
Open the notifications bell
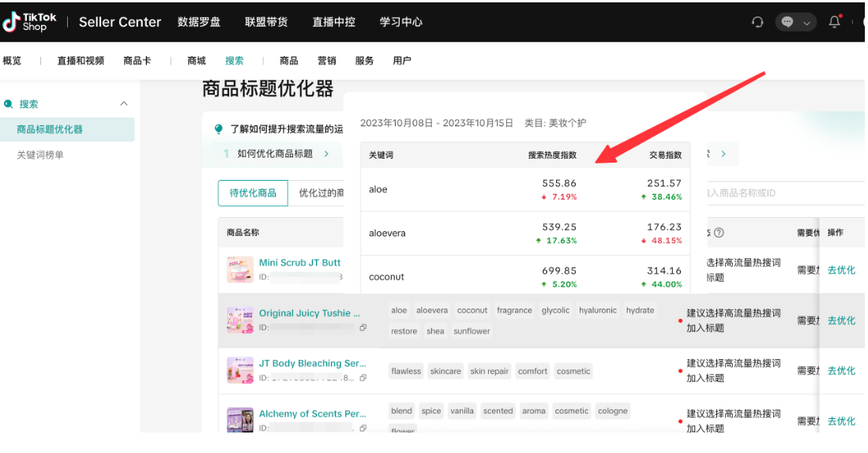[x=834, y=21]
